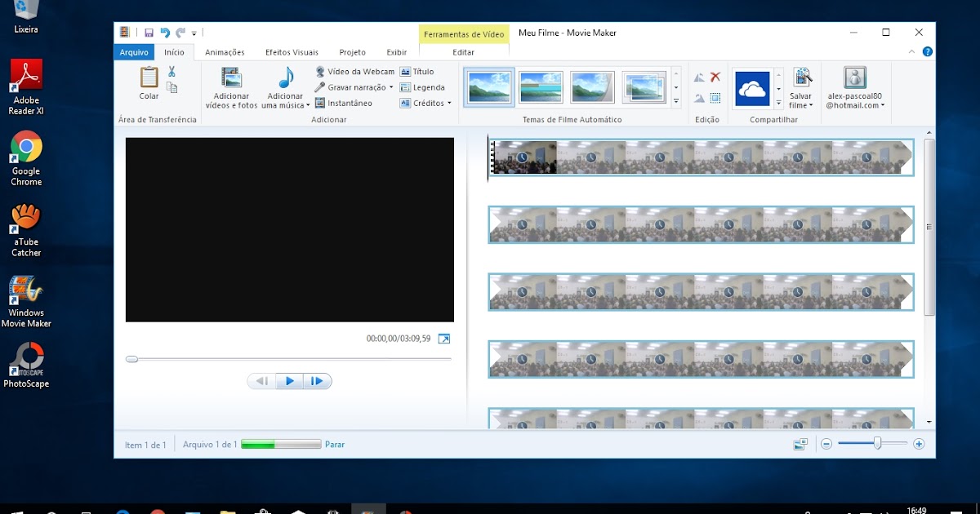Share to OneDrive cloud icon
This screenshot has height=514, width=980.
(x=751, y=87)
